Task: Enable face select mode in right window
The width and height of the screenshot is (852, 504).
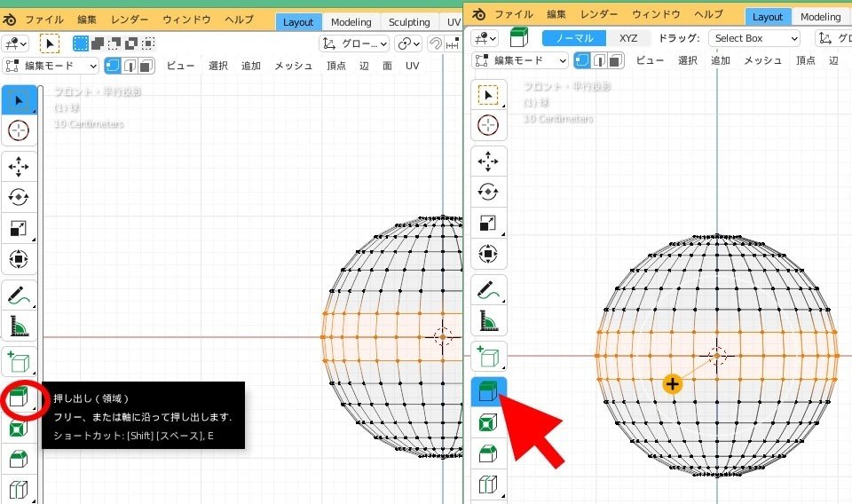Action: [616, 60]
